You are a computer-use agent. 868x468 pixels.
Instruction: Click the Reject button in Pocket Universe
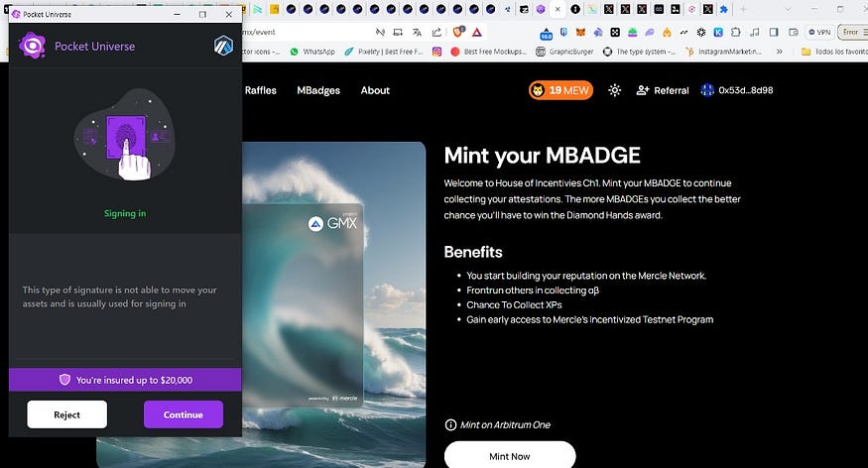point(67,414)
